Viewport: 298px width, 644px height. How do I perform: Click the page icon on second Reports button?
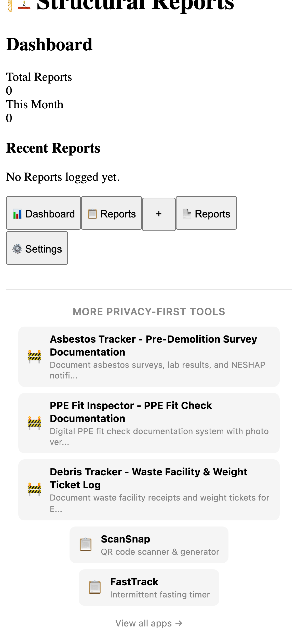pyautogui.click(x=187, y=214)
